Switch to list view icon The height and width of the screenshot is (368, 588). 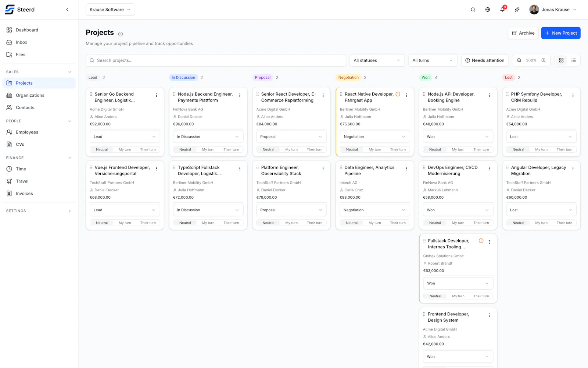(574, 60)
